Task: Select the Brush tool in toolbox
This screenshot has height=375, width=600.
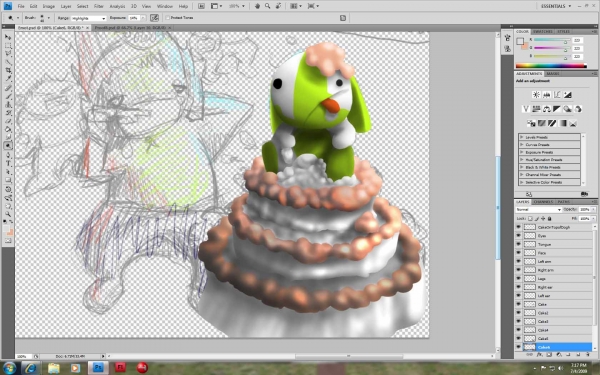Action: [x=8, y=96]
